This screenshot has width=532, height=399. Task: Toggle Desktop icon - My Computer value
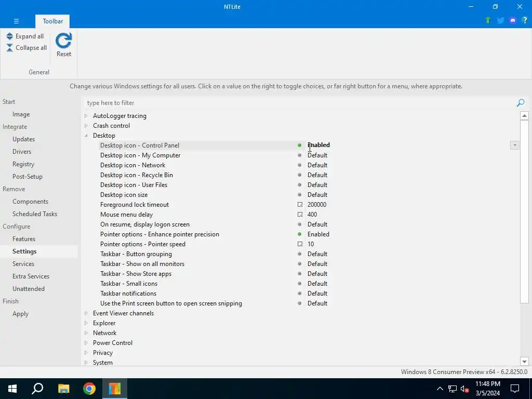click(x=317, y=155)
